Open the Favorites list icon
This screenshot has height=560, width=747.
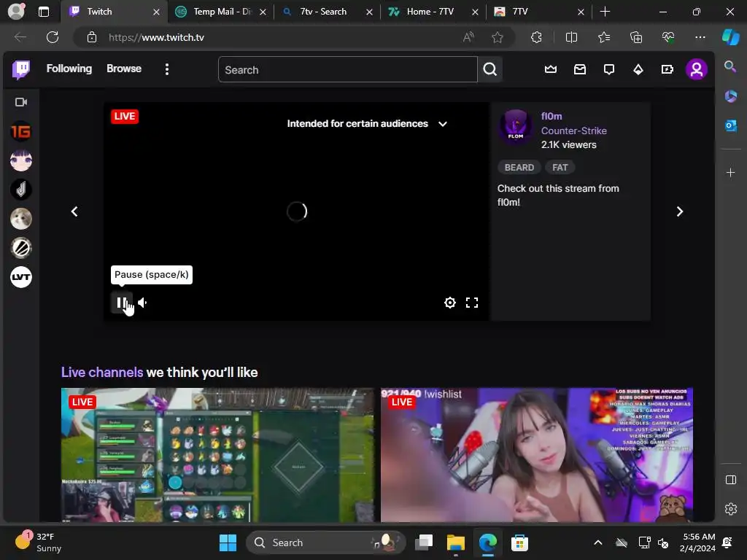603,37
